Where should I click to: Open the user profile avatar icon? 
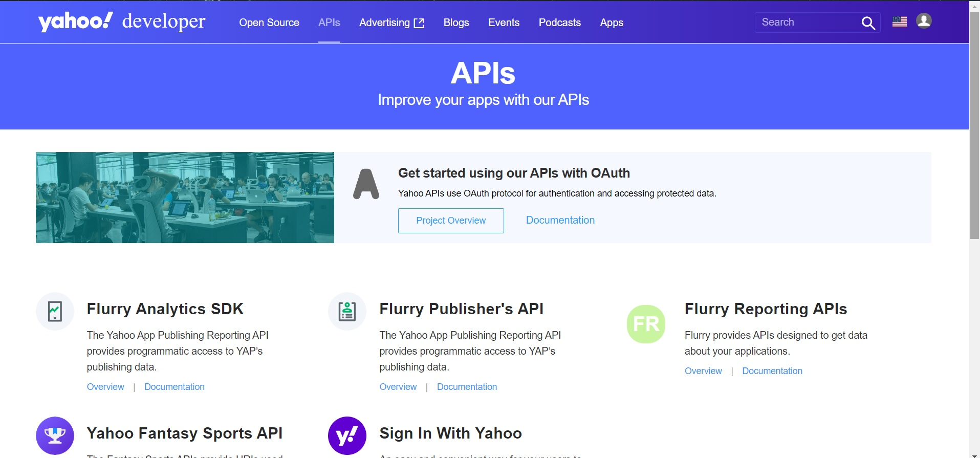point(924,20)
